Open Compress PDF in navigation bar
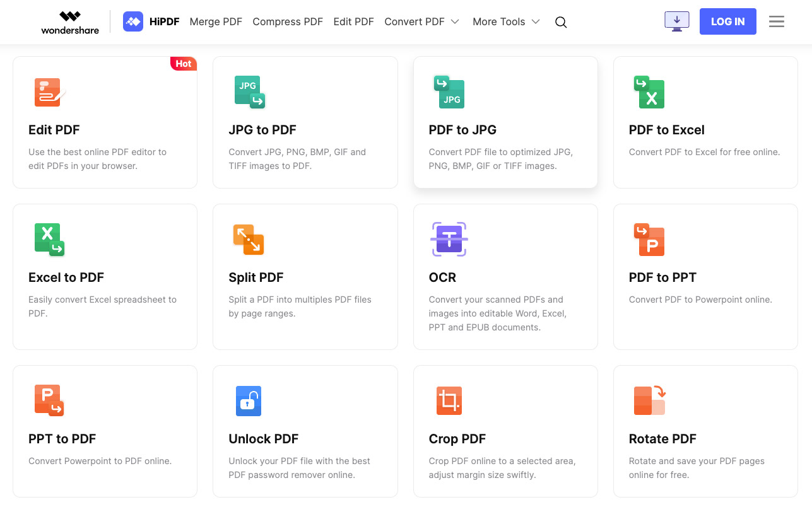This screenshot has height=507, width=812. (288, 21)
